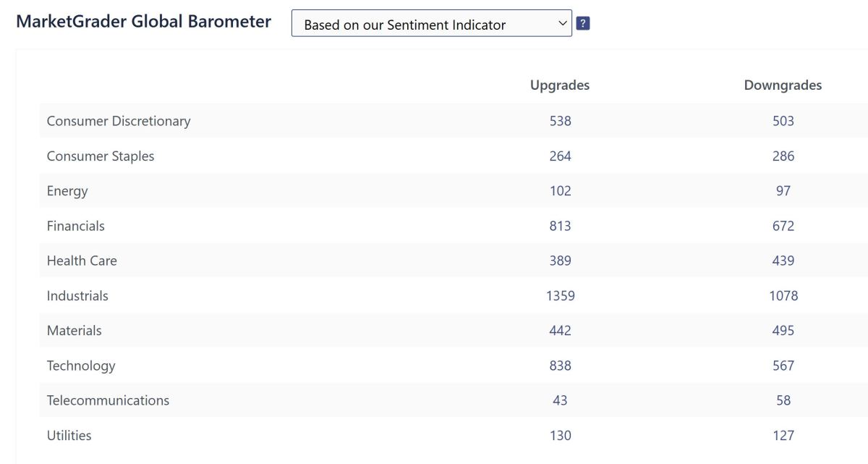Select the Telecommunications sector
The height and width of the screenshot is (464, 868).
pyautogui.click(x=108, y=400)
